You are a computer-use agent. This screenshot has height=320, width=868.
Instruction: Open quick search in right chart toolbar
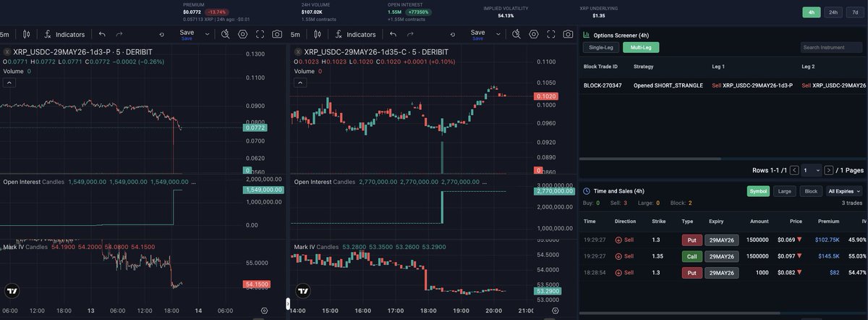tap(516, 34)
